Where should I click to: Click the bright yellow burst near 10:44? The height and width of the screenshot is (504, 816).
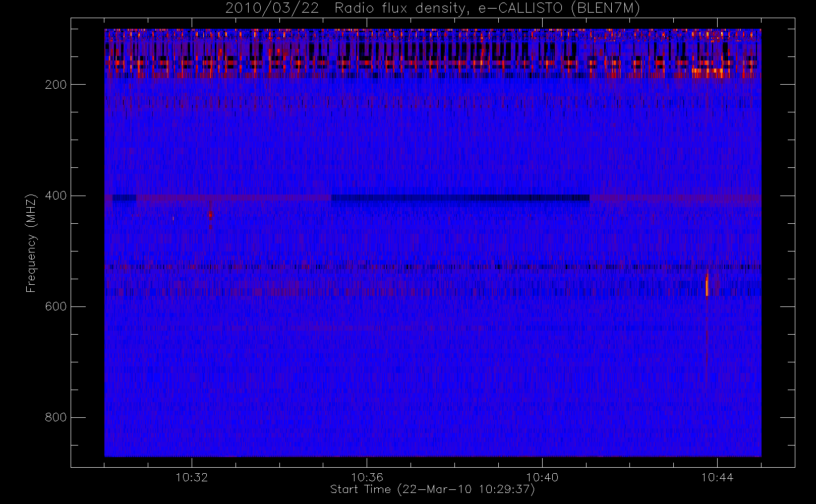(707, 285)
